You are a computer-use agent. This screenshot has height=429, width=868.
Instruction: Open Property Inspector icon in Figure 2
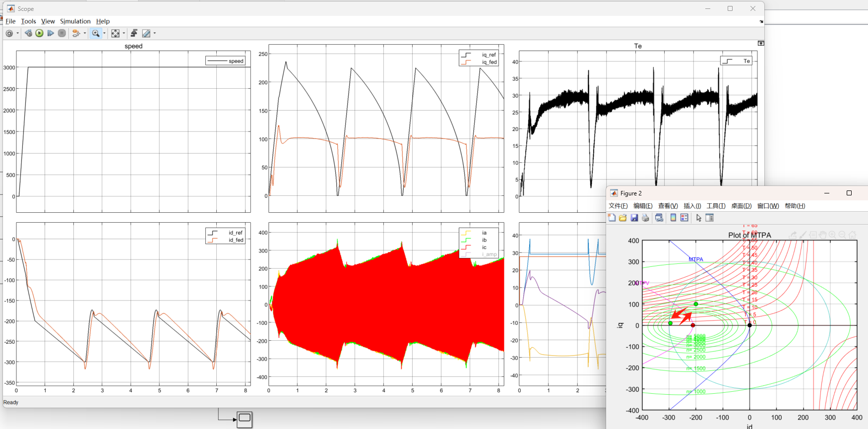click(709, 218)
